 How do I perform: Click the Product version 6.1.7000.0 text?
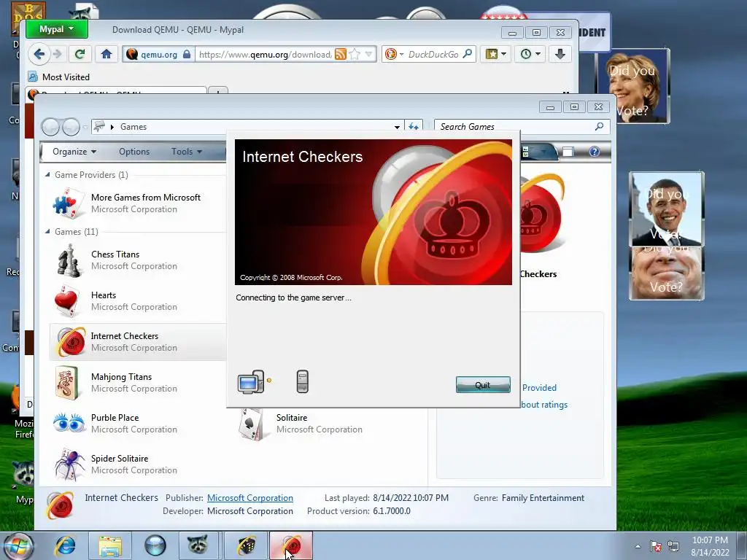click(x=392, y=511)
